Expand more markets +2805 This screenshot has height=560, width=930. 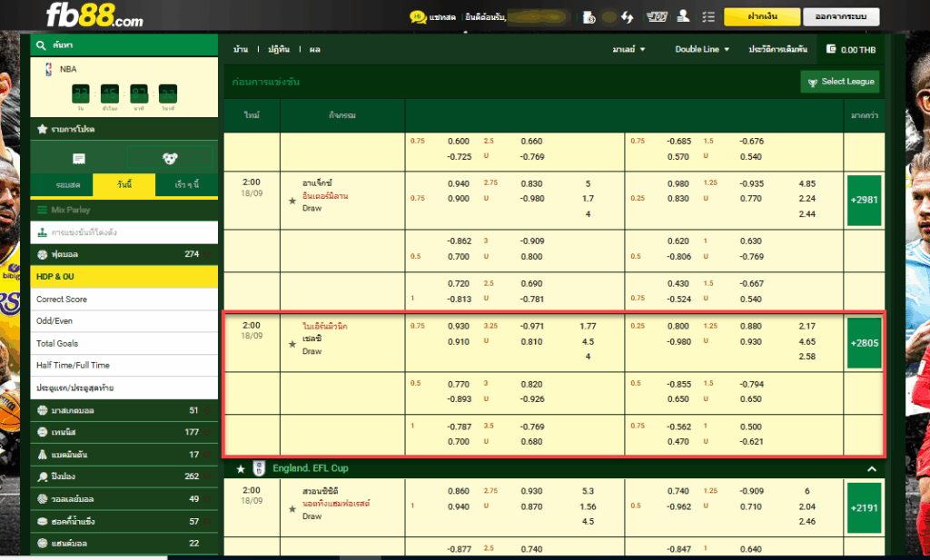point(865,343)
